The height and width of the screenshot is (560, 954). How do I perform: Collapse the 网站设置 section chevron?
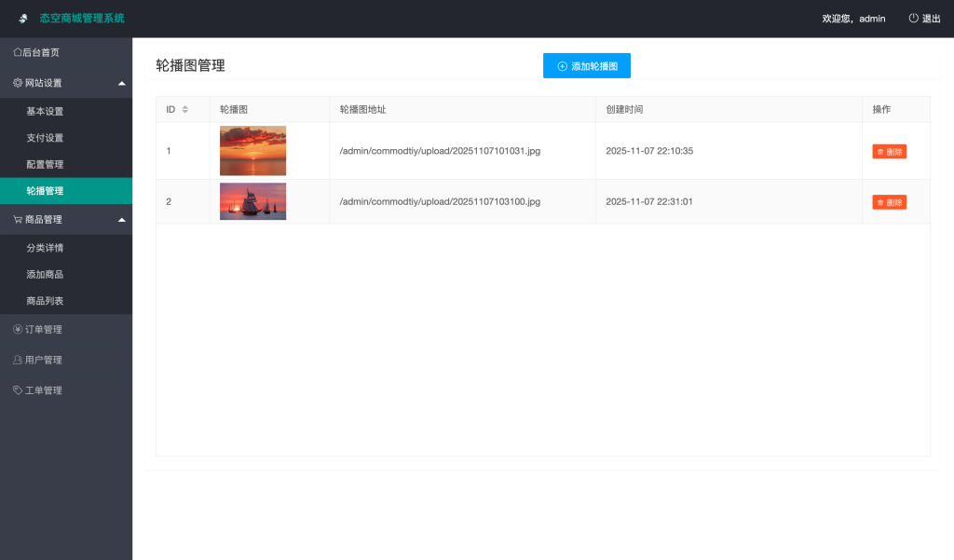pos(122,82)
